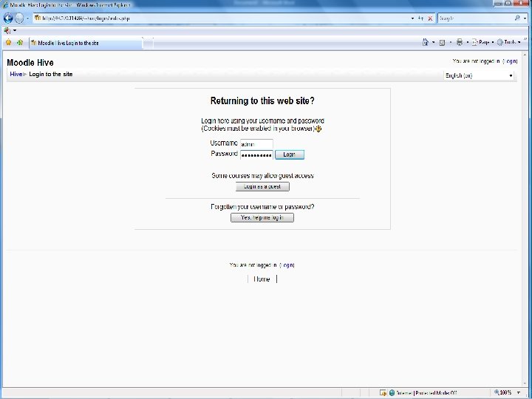Open a new blank tab
This screenshot has width=532, height=399.
[x=149, y=43]
